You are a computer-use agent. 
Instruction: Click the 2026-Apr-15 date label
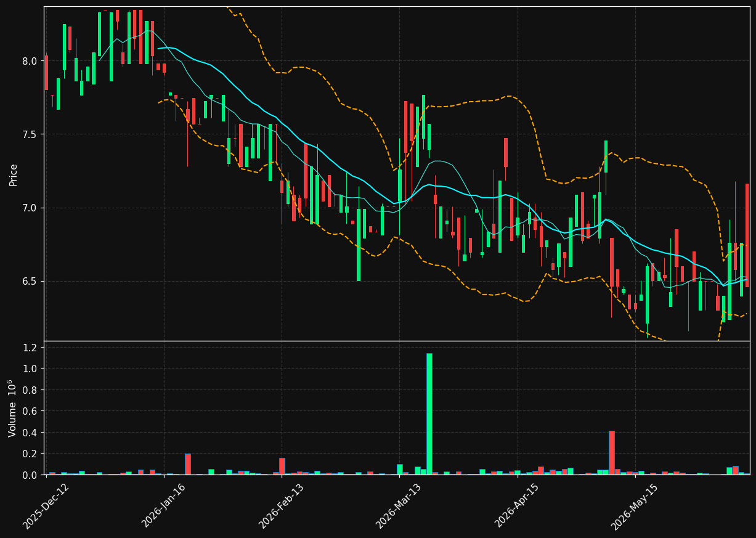(516, 506)
